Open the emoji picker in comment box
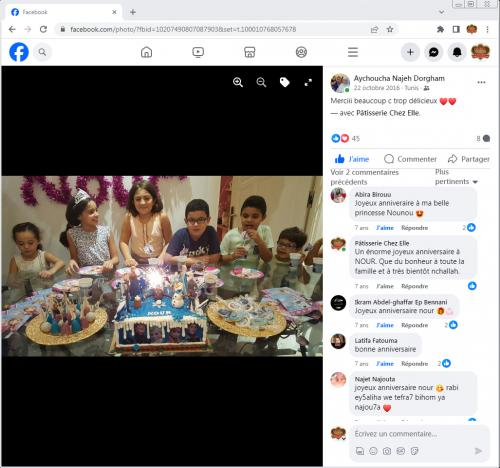This screenshot has height=468, width=500. click(373, 451)
